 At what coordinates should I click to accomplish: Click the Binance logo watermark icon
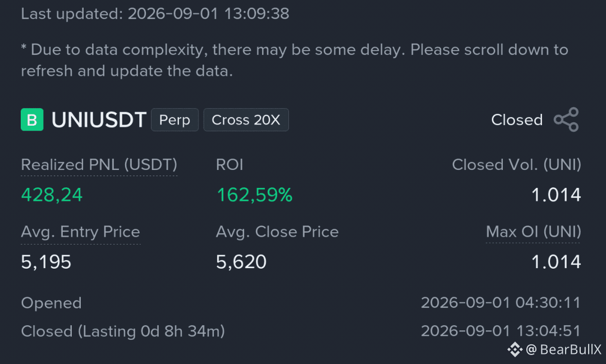click(x=515, y=349)
